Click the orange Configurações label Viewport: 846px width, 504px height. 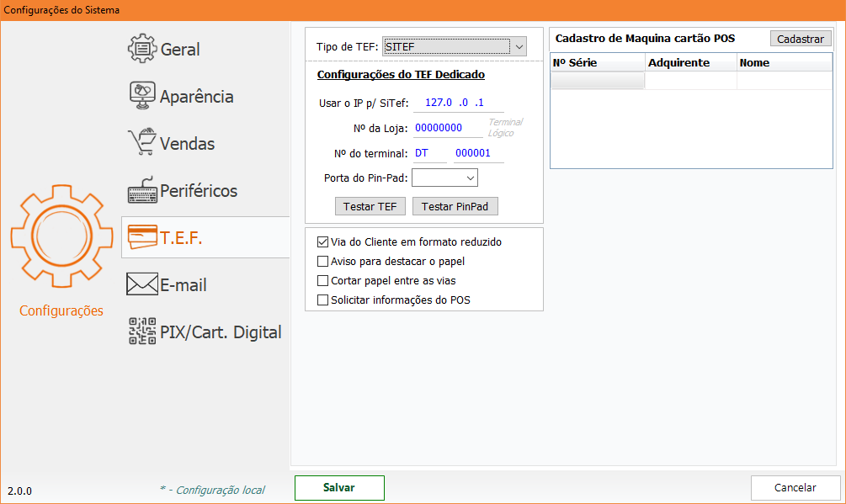61,311
